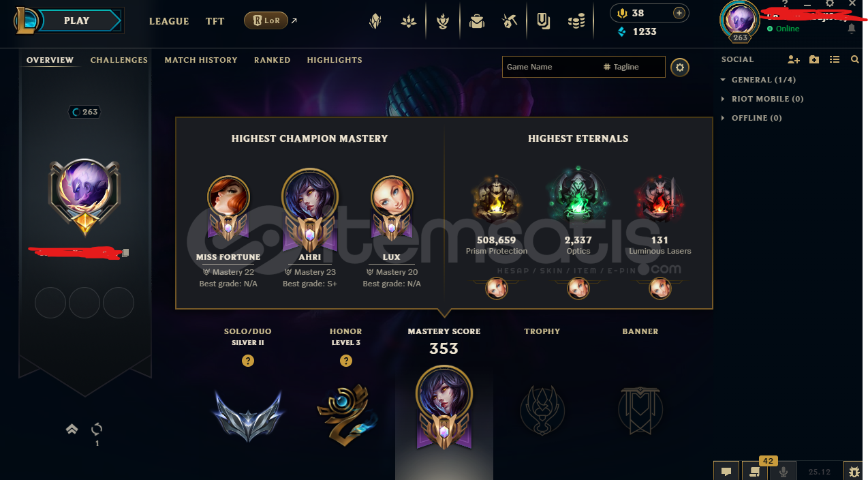This screenshot has height=480, width=868.
Task: Click the plus button to purchase RP
Action: tap(679, 13)
